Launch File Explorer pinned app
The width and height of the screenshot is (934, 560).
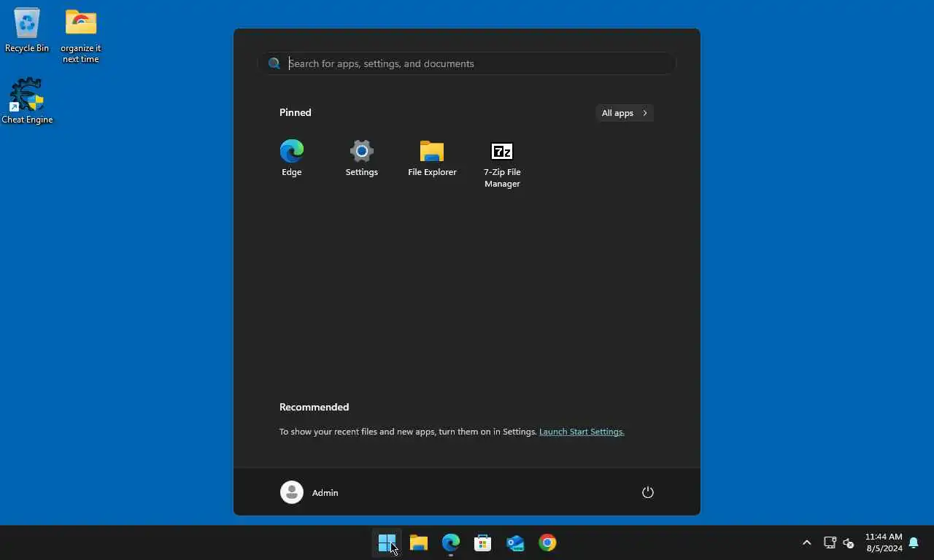(x=432, y=158)
